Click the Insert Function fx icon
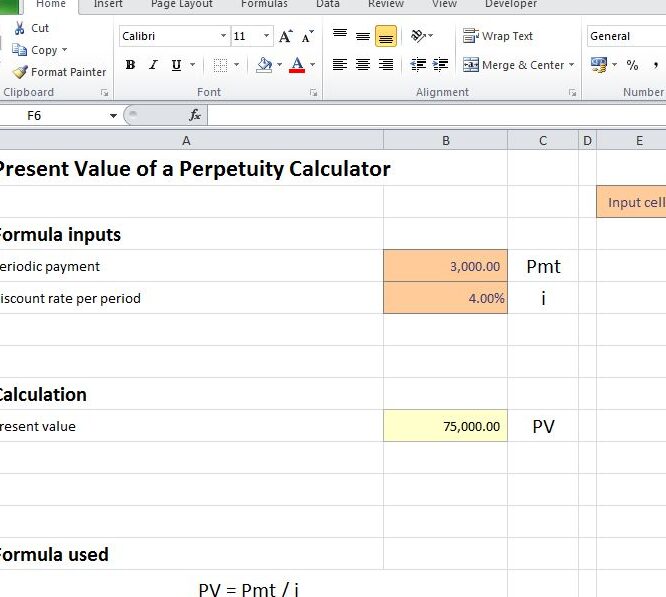 pyautogui.click(x=195, y=115)
